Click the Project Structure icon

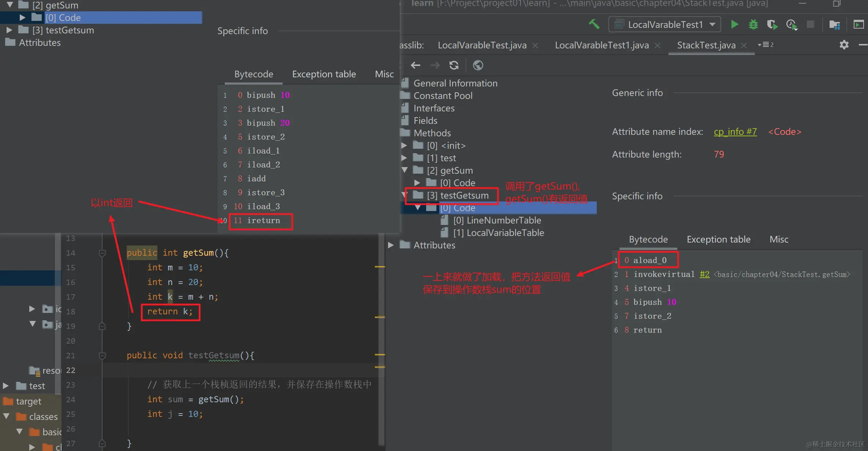tap(834, 25)
